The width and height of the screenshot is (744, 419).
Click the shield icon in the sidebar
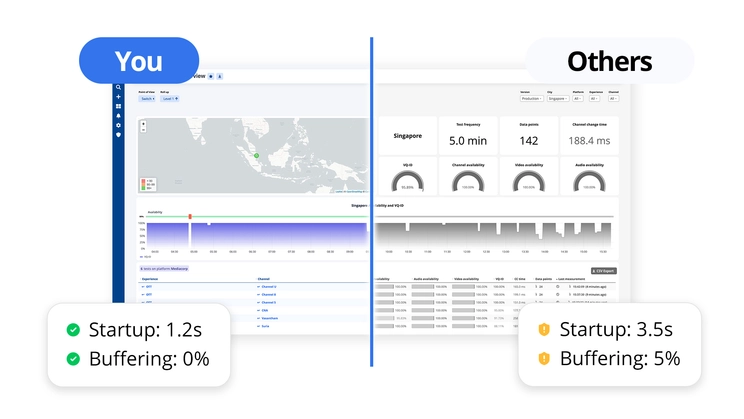click(118, 135)
